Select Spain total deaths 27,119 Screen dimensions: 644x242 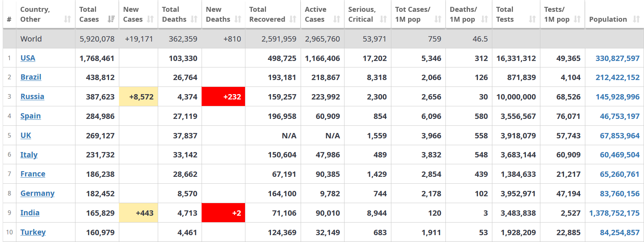coord(185,116)
